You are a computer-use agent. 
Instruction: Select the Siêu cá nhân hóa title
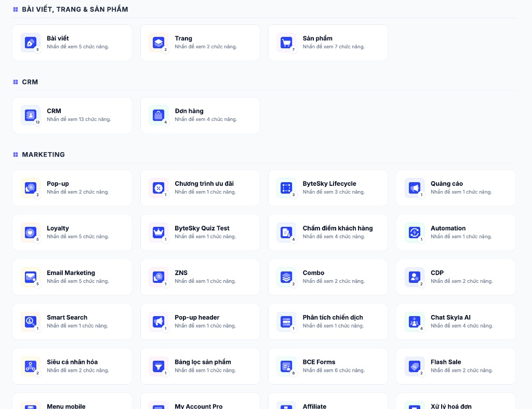tap(72, 362)
